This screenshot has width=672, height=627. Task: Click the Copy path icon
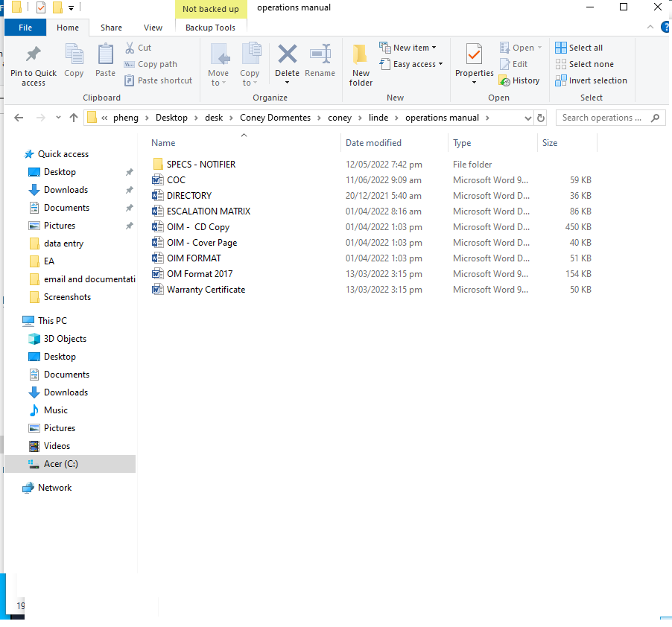click(x=129, y=63)
